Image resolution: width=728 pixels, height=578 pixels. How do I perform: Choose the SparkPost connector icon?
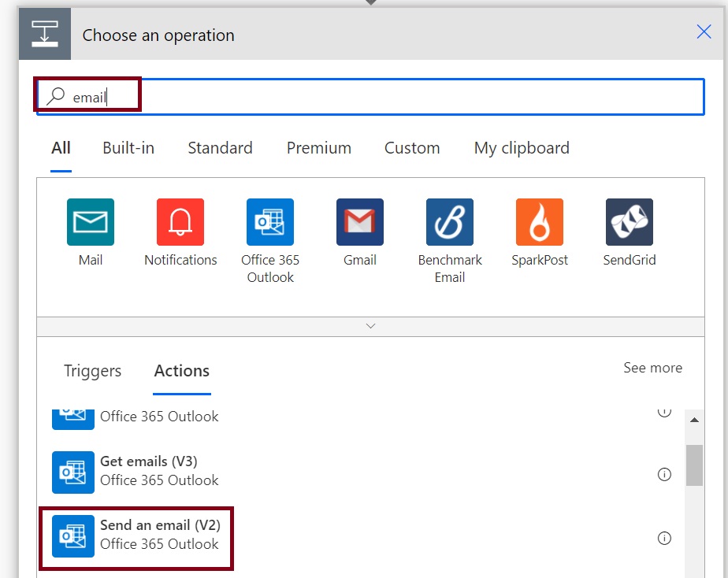pyautogui.click(x=540, y=222)
